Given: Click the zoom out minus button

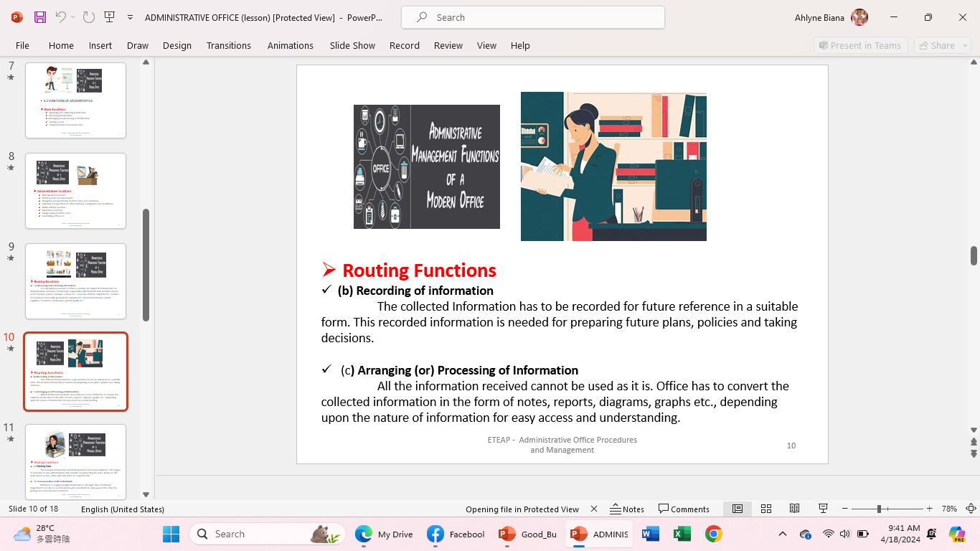Looking at the screenshot, I should [845, 509].
